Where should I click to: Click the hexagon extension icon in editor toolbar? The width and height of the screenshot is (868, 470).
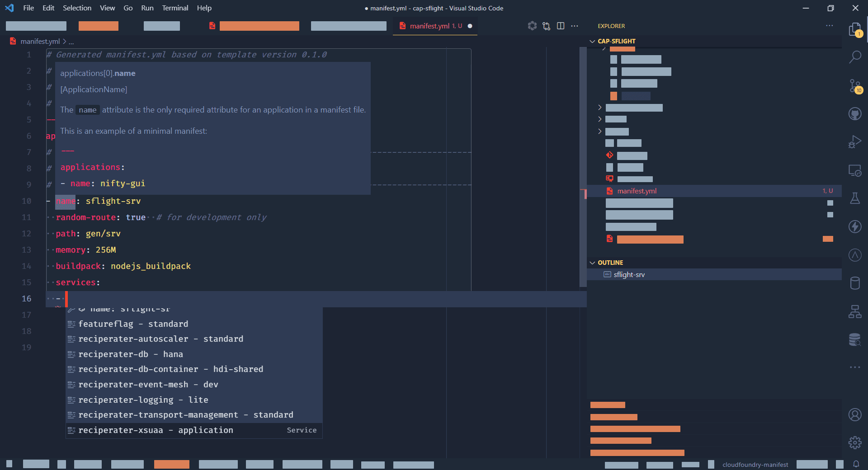[532, 26]
